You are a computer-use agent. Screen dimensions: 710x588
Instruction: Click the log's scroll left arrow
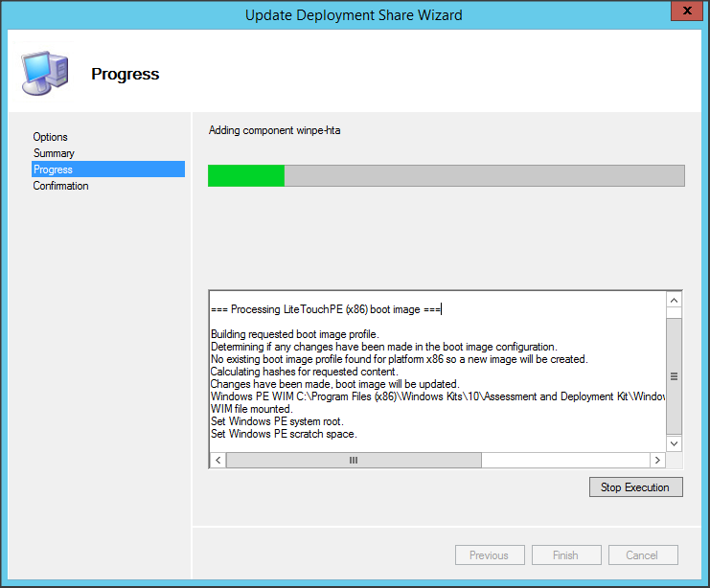click(x=218, y=460)
